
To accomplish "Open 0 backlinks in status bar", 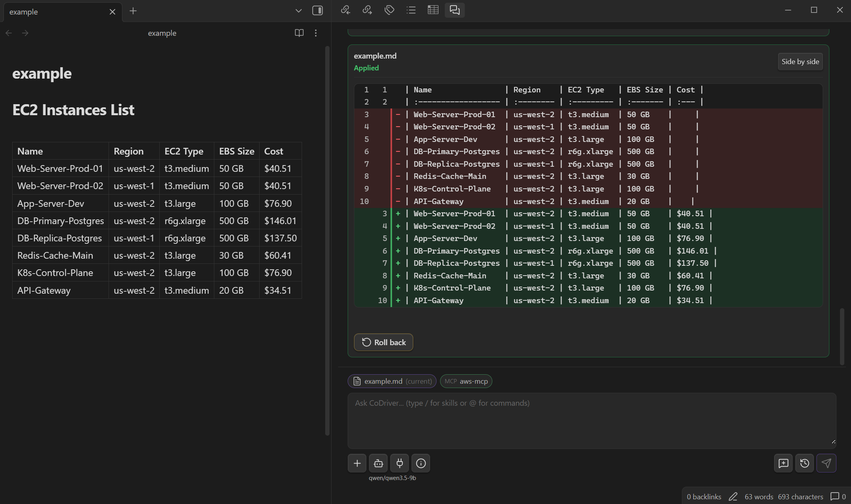I will coord(704,497).
